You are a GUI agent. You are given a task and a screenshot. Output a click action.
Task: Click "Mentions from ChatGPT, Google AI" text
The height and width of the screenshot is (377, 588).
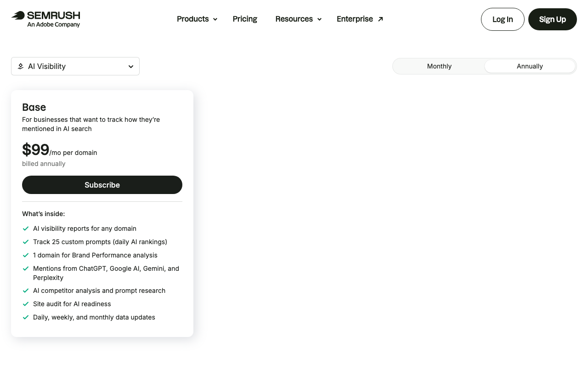(x=106, y=273)
